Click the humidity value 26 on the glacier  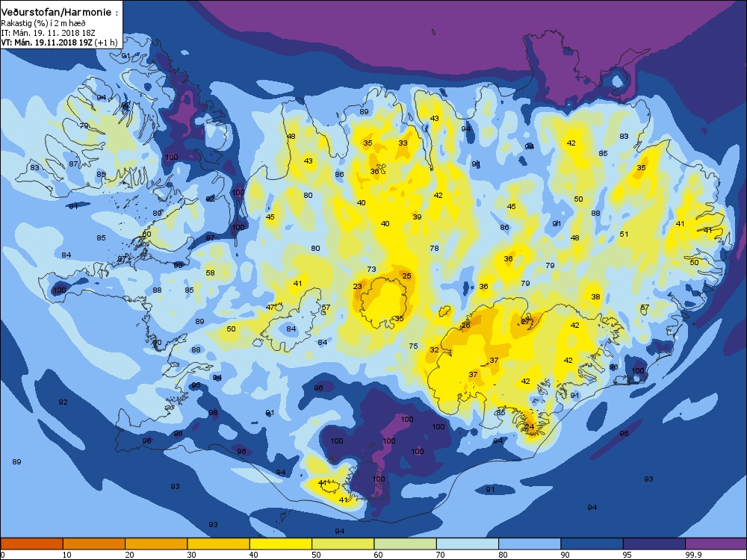click(x=465, y=326)
